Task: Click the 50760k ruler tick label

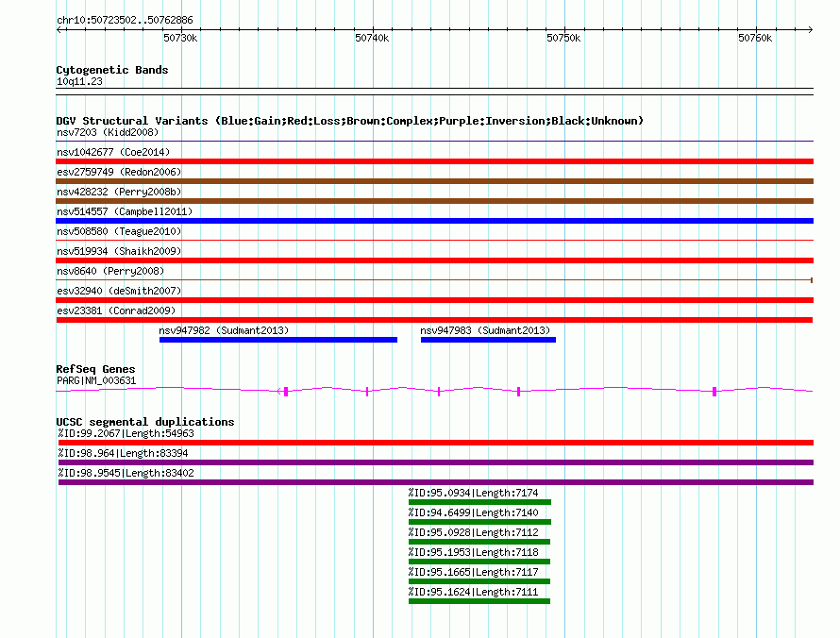Action: 755,38
